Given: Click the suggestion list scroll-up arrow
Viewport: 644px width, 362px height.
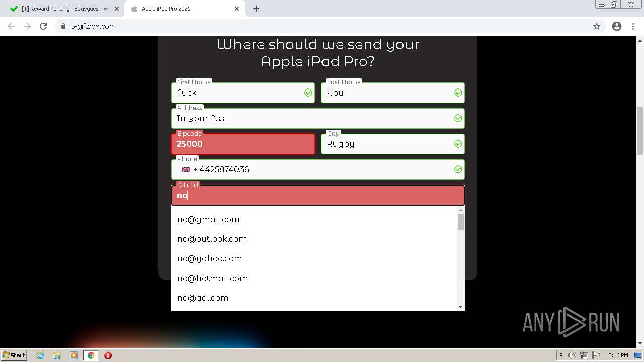Looking at the screenshot, I should (x=461, y=210).
